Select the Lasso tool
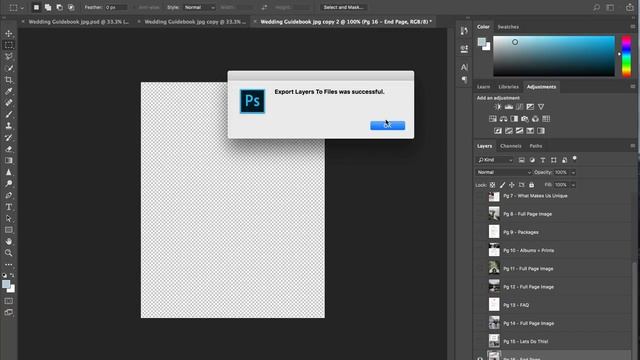 click(9, 56)
